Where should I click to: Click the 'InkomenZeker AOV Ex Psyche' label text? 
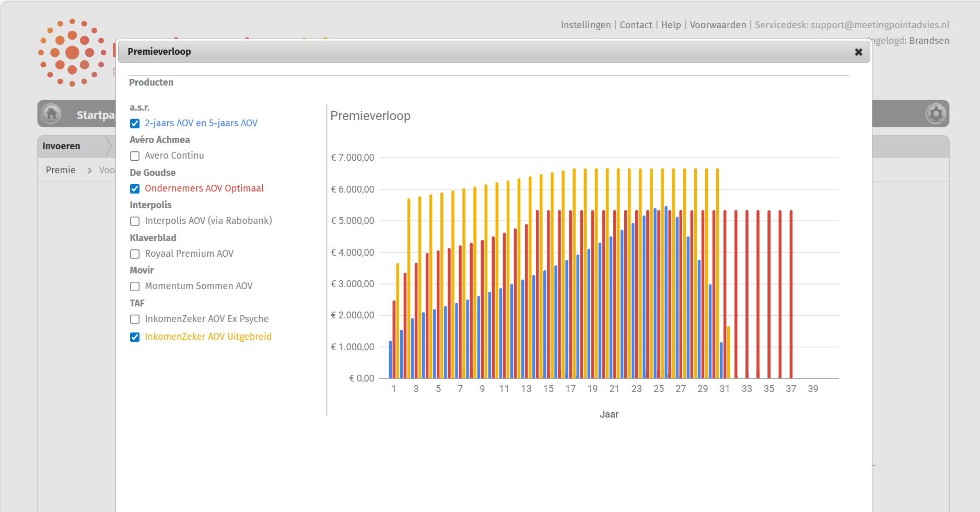coord(207,319)
